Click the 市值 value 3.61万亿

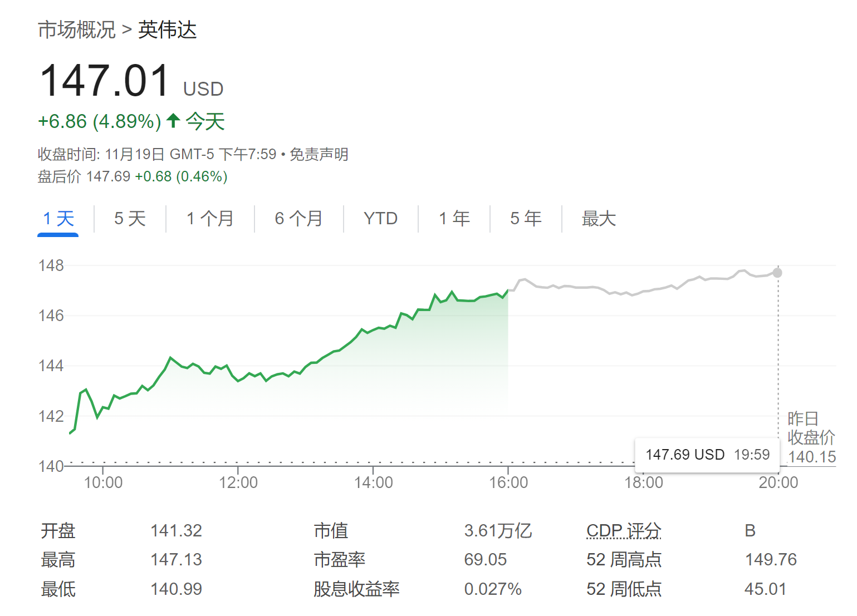point(498,531)
